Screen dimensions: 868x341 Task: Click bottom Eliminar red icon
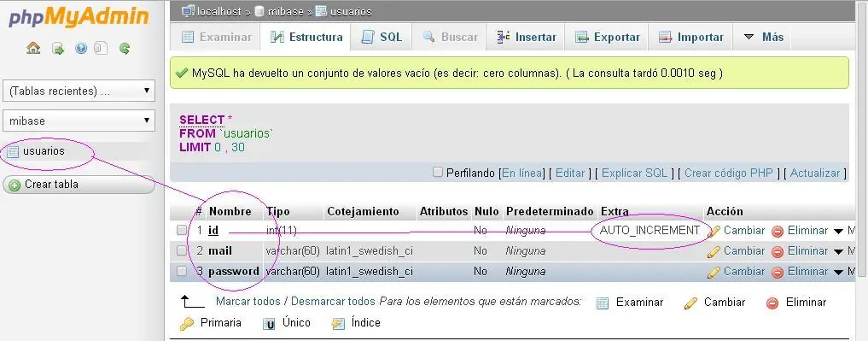[x=772, y=303]
